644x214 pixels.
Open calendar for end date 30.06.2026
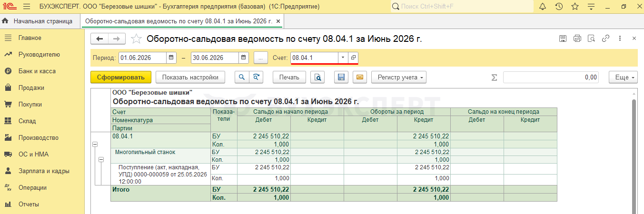click(244, 58)
